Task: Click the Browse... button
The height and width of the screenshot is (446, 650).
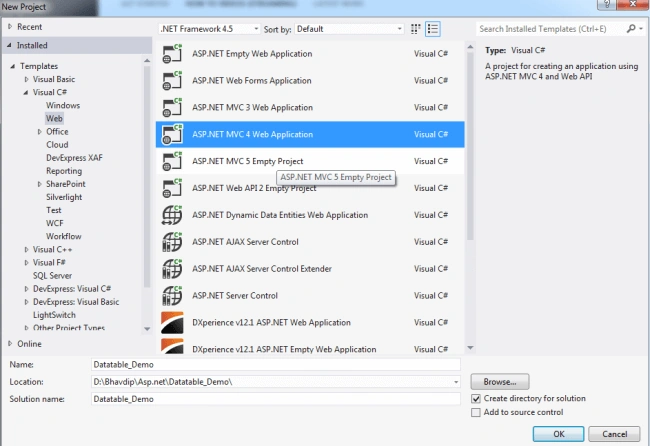Action: [x=500, y=382]
